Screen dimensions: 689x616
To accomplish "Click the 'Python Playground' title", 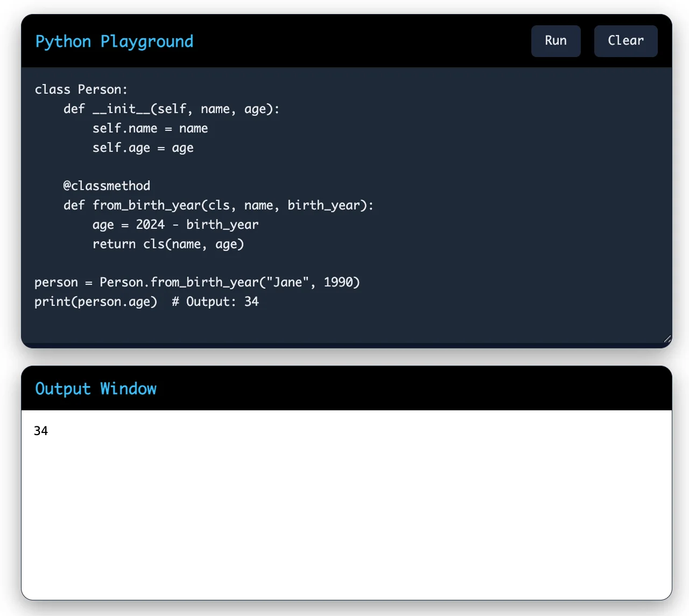I will pos(114,41).
